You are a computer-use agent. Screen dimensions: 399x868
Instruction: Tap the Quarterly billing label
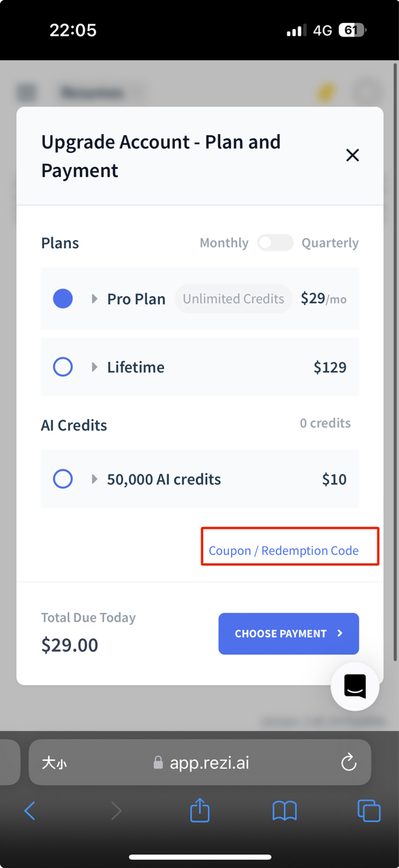[330, 243]
